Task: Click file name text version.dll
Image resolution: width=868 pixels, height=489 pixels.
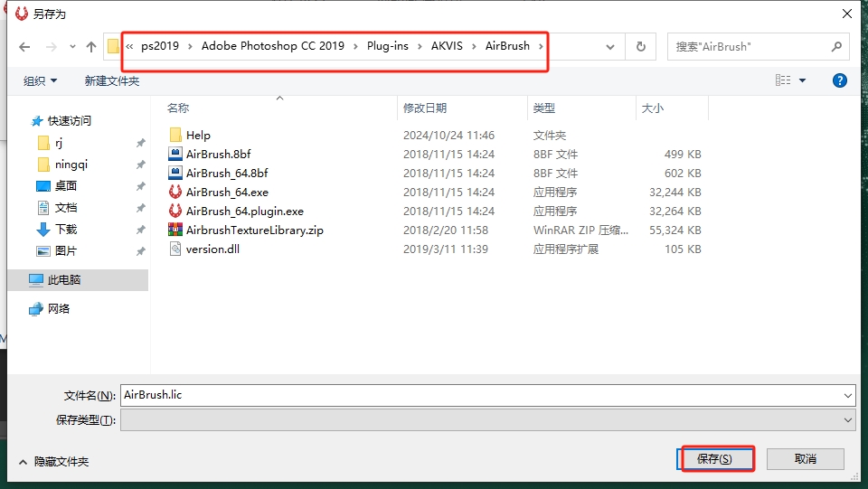Action: 212,249
